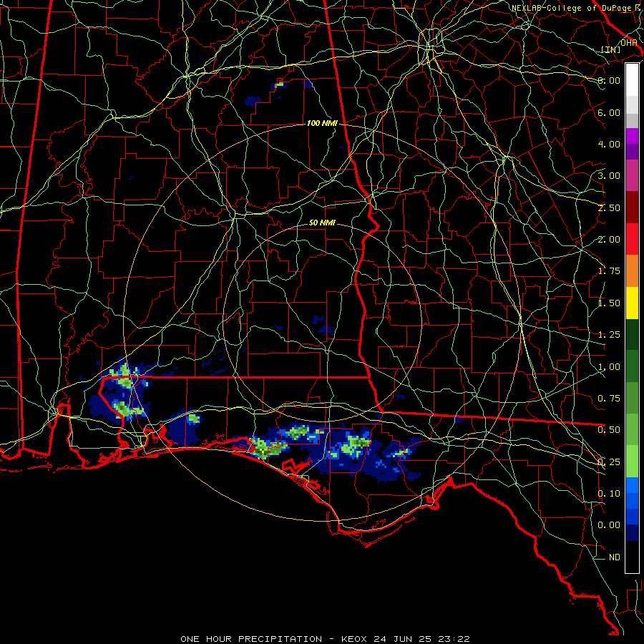Click the 6.00 scale value
Image resolution: width=644 pixels, height=644 pixels.
(609, 112)
